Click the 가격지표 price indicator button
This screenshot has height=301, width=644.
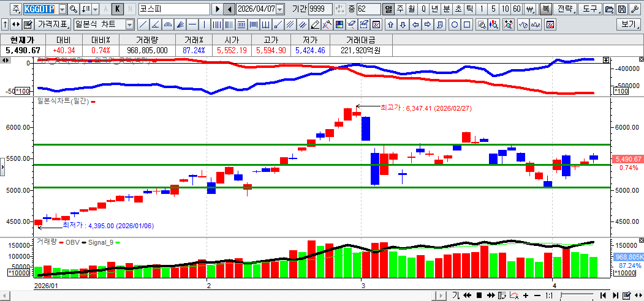(x=53, y=24)
